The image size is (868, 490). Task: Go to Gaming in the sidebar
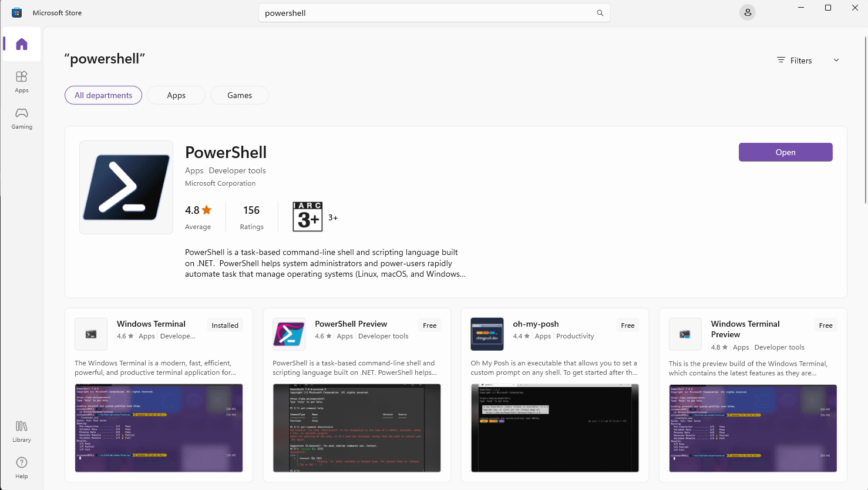22,118
